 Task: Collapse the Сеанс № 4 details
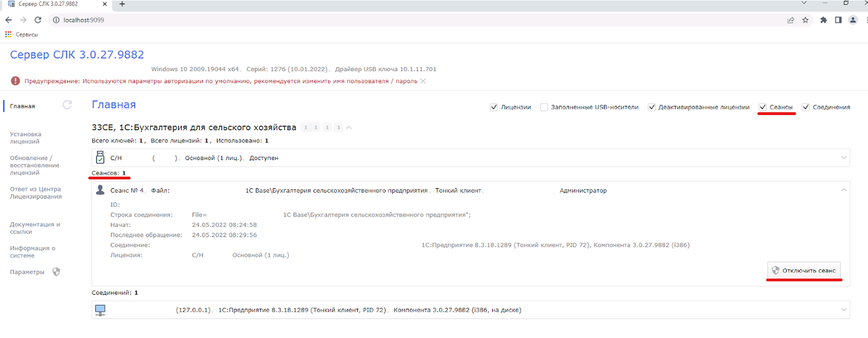(x=844, y=190)
